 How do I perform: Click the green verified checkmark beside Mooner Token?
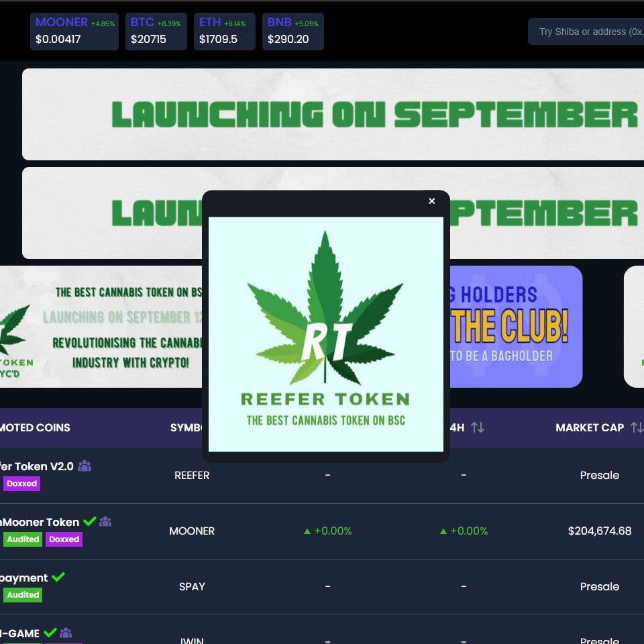(89, 521)
